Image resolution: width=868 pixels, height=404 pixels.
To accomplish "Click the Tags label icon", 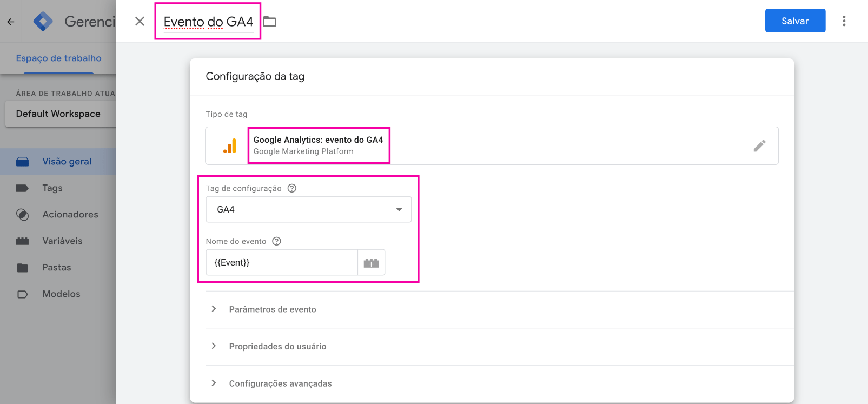I will [x=22, y=188].
